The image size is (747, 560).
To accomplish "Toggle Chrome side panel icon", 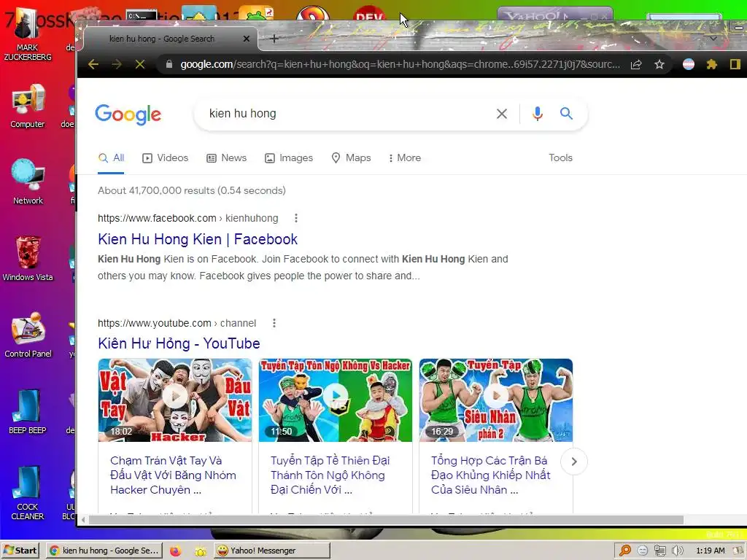I will point(735,64).
